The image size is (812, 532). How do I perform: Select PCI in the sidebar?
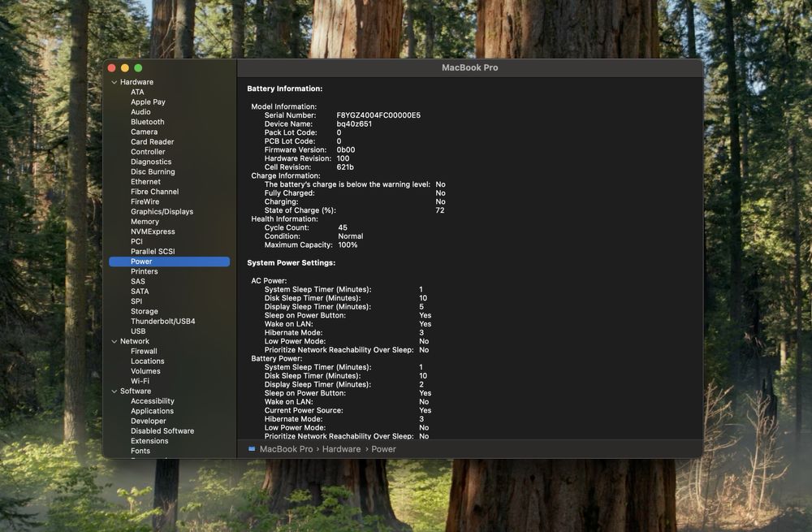[x=136, y=241]
